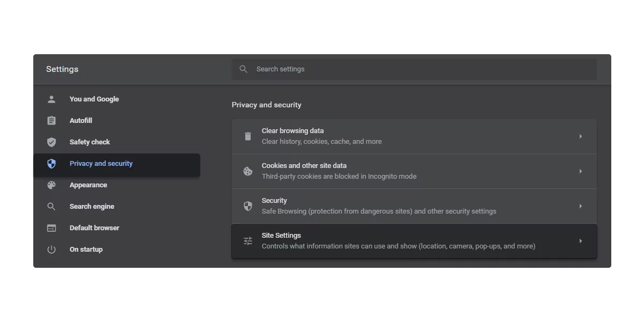The width and height of the screenshot is (644, 322).
Task: Open the On startup section
Action: click(116, 250)
